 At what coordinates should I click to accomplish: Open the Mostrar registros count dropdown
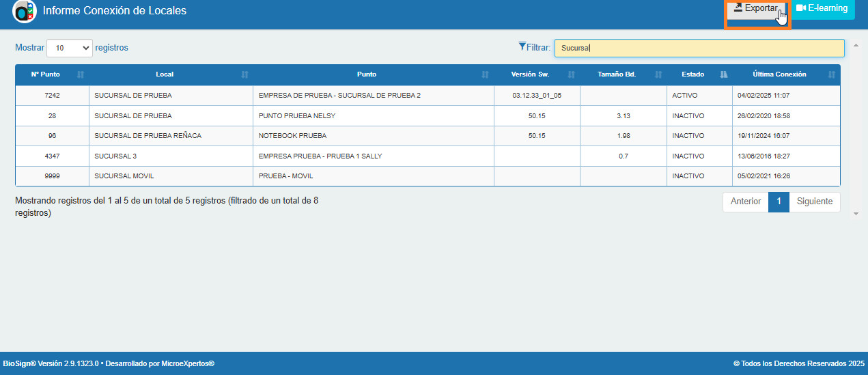coord(70,48)
